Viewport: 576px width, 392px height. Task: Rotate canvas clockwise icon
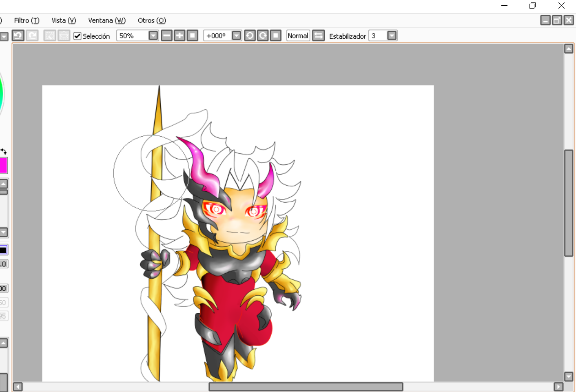pos(263,35)
